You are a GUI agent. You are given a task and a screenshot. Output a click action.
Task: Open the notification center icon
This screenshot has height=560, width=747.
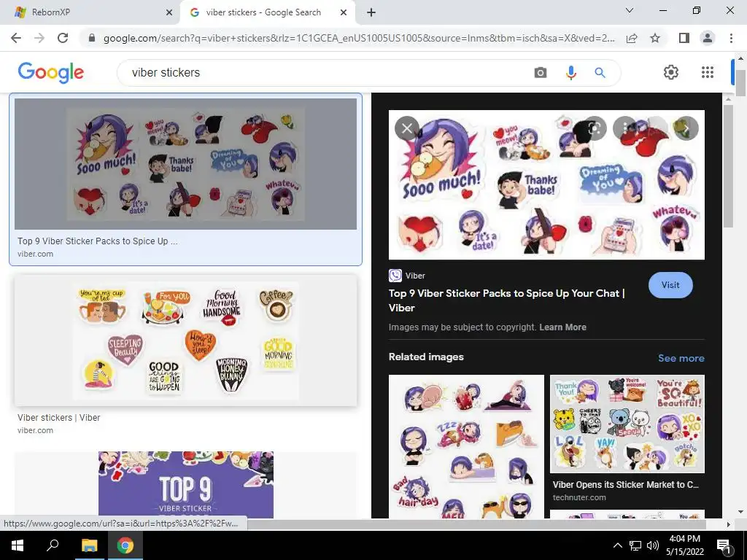[x=724, y=545]
